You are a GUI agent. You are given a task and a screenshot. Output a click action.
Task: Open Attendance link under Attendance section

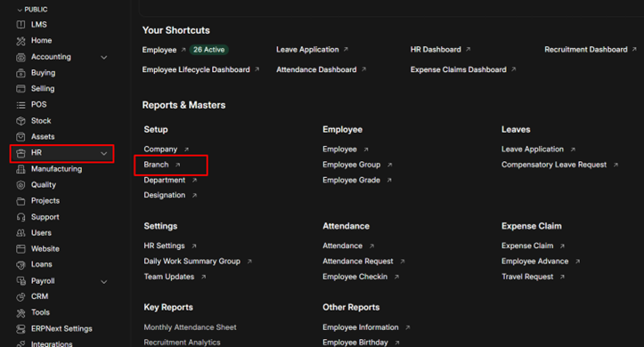pos(343,246)
